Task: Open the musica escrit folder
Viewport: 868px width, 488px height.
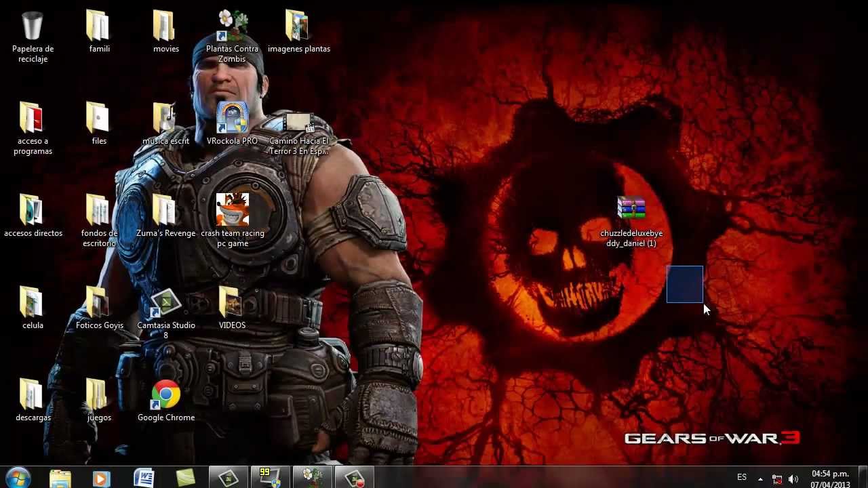Action: coord(165,124)
